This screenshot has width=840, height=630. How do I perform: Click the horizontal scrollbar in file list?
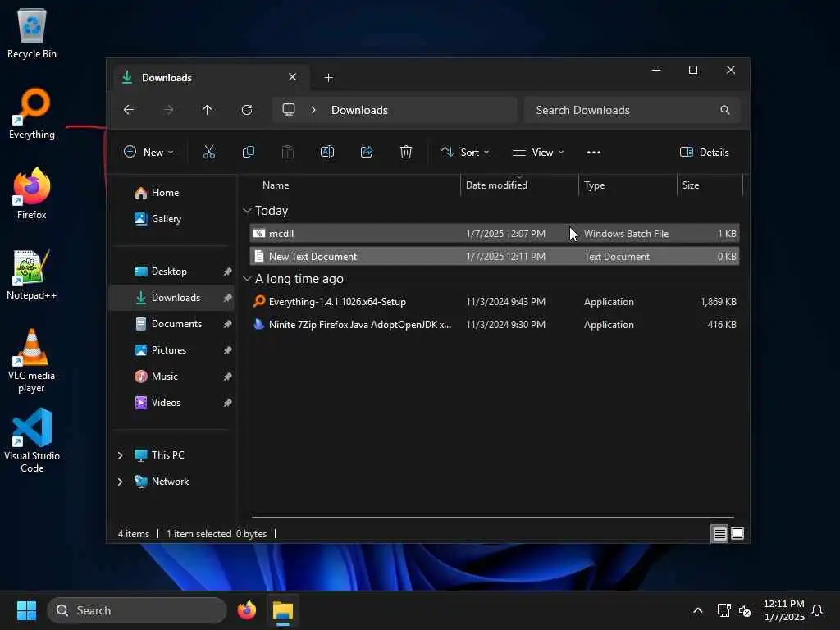[x=493, y=518]
